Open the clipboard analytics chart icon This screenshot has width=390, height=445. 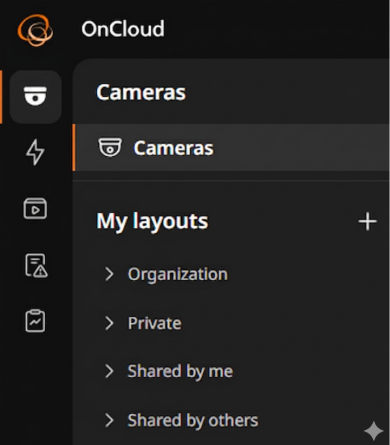coord(35,321)
